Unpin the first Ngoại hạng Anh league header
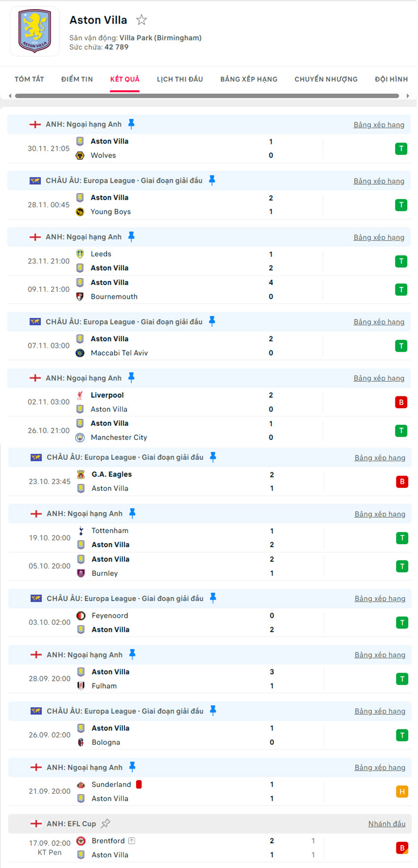The image size is (418, 868). coord(131,124)
